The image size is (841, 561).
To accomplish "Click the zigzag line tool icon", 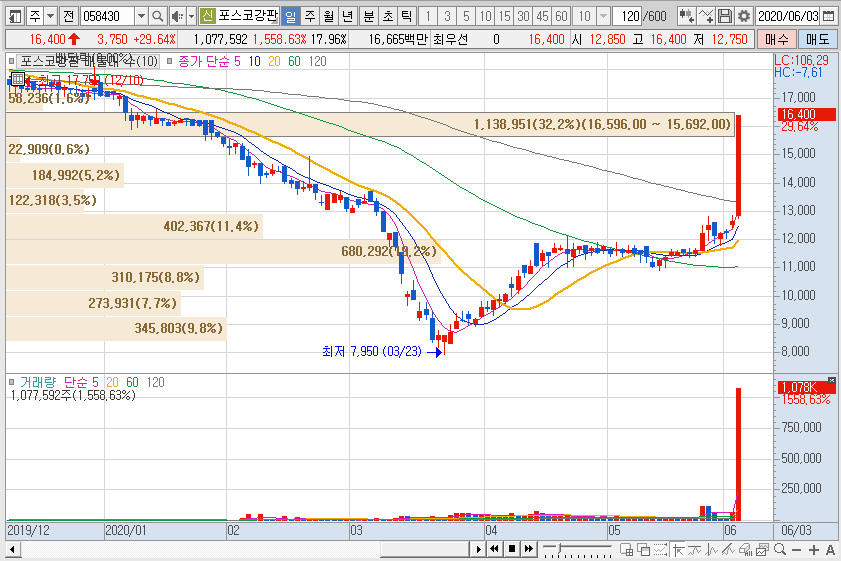I will point(712,549).
